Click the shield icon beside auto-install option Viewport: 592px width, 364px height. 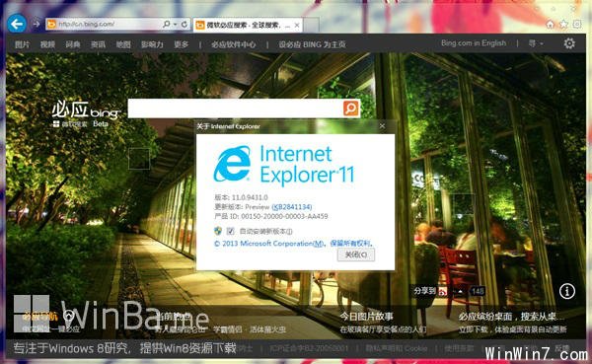click(218, 231)
